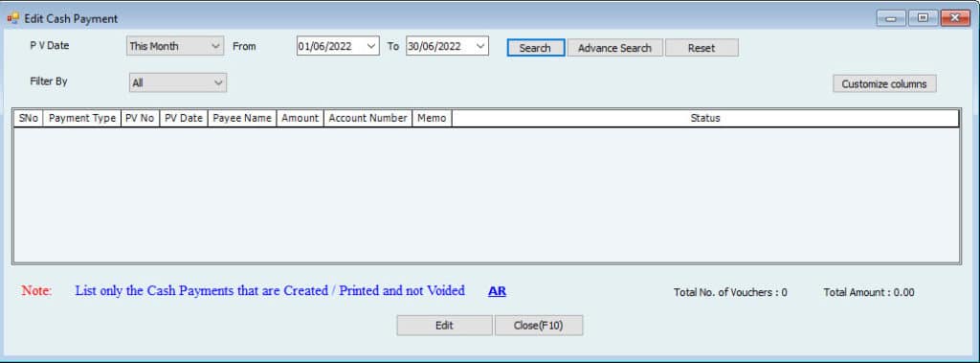980x363 pixels.
Task: Open the PV Date 'This Month' dropdown
Action: 175,46
